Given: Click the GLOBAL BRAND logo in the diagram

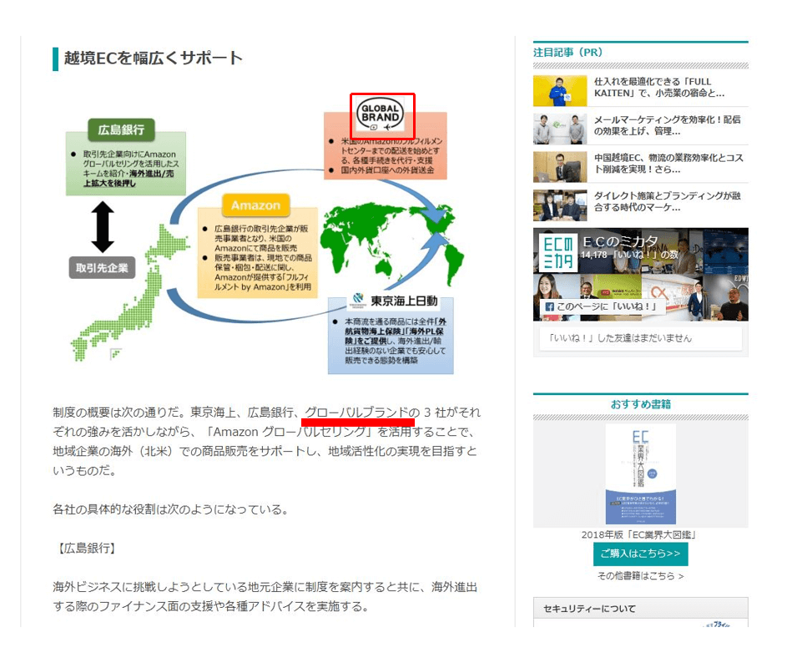Looking at the screenshot, I should coord(381,114).
